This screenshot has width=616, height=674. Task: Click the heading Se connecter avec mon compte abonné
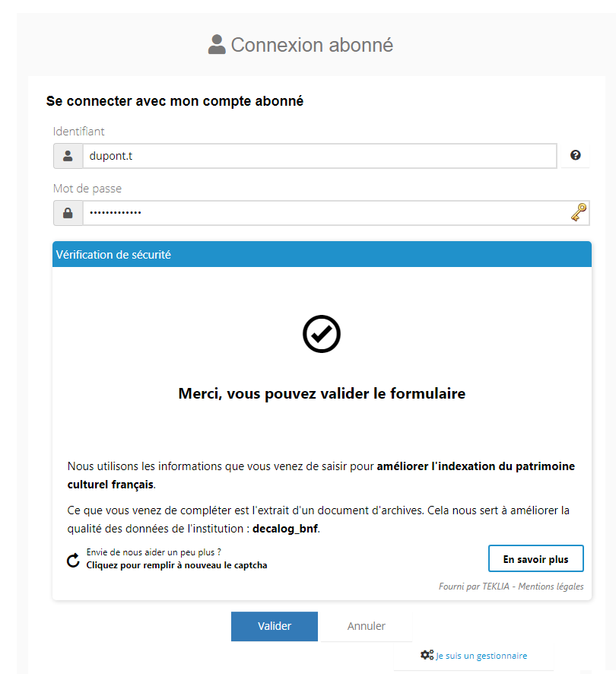click(175, 100)
